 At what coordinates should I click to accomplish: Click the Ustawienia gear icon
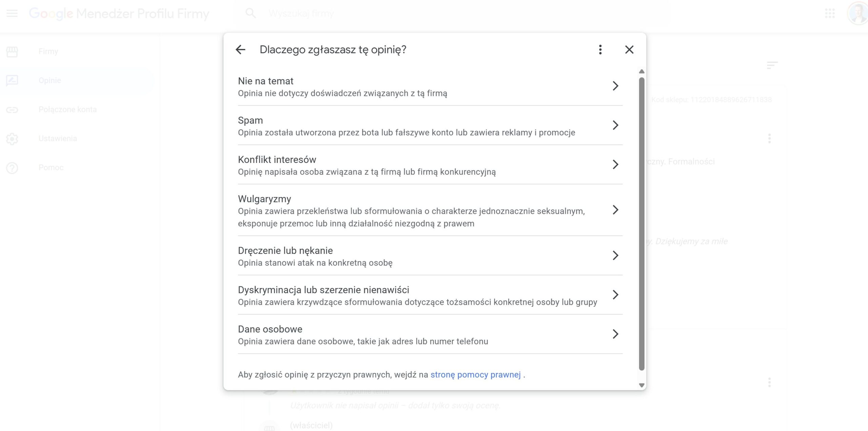tap(12, 138)
